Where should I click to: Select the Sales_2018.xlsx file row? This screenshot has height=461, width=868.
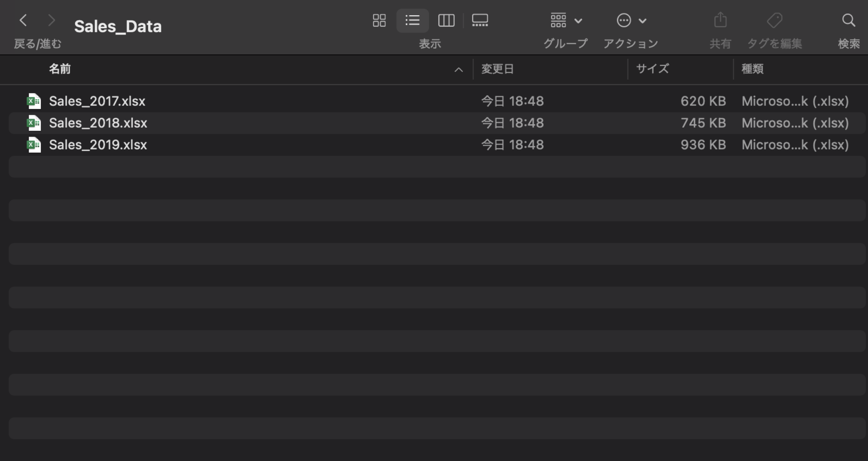click(x=437, y=123)
